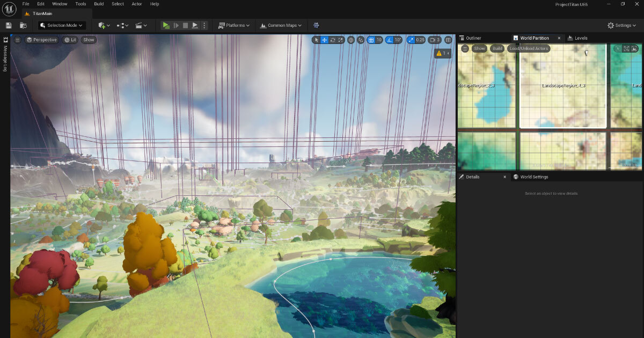
Task: Toggle scale snapping
Action: coord(411,40)
